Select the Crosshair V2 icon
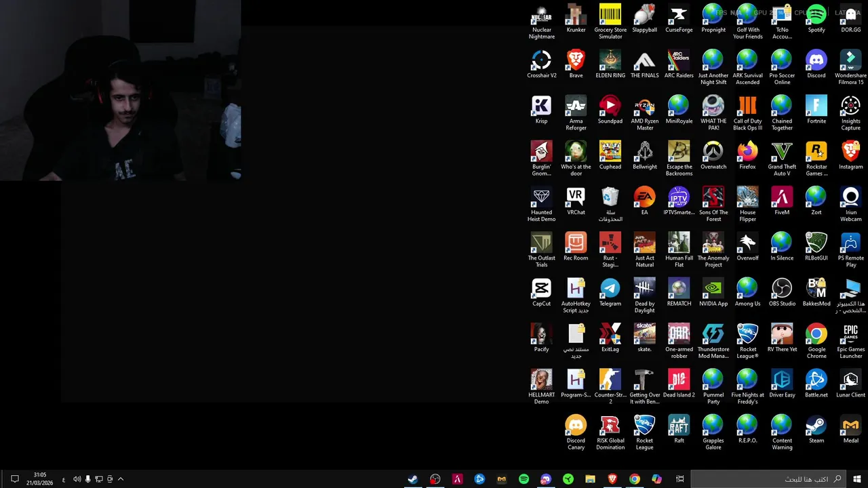 [541, 64]
